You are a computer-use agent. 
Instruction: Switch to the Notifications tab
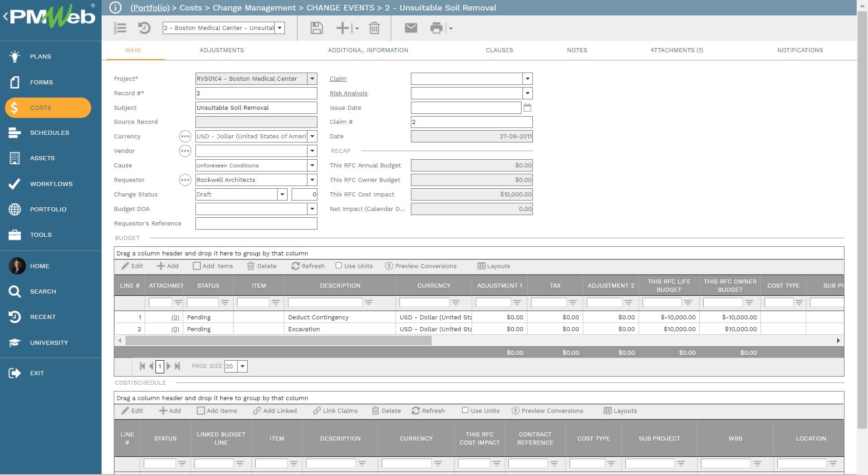tap(800, 50)
